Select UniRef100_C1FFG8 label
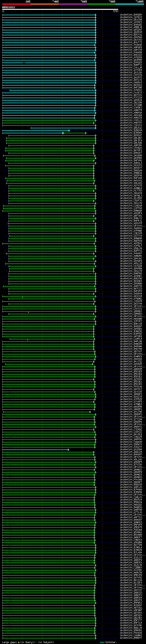146x644 pixels. (131, 208)
